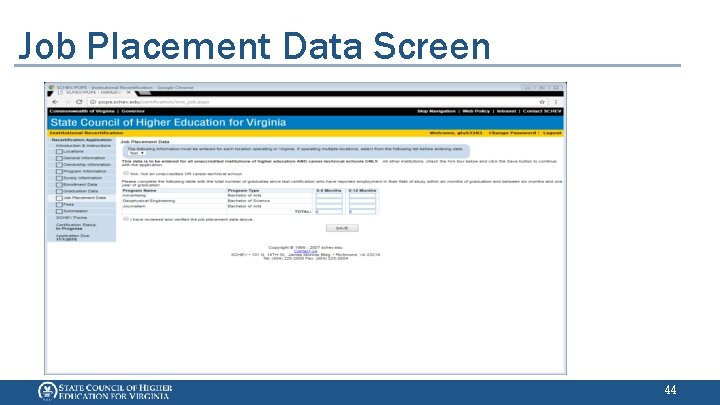The image size is (720, 405).
Task: Bookmark the page with the star icon
Action: (542, 102)
